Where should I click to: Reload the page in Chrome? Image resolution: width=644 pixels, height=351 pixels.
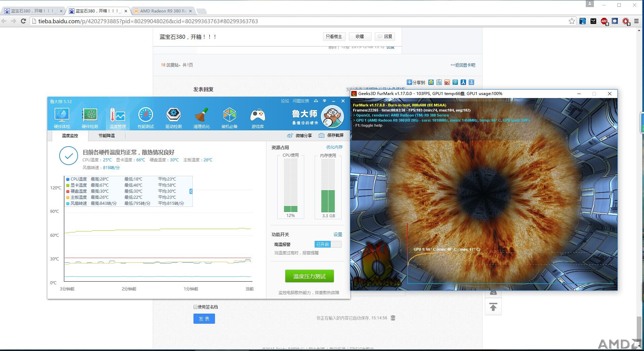coord(23,21)
